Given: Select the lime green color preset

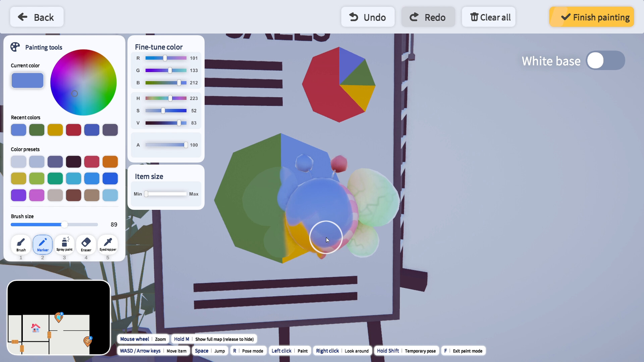Looking at the screenshot, I should [37, 179].
